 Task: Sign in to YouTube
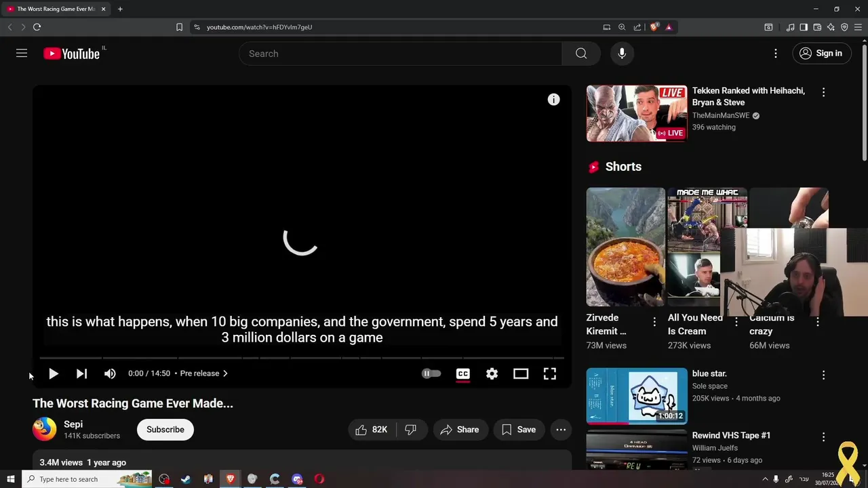pyautogui.click(x=822, y=54)
